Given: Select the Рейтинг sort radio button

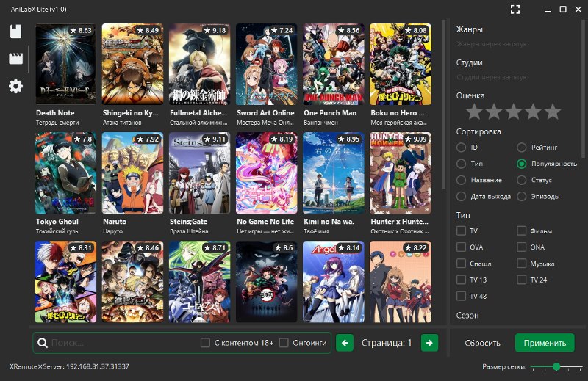Looking at the screenshot, I should tap(521, 148).
